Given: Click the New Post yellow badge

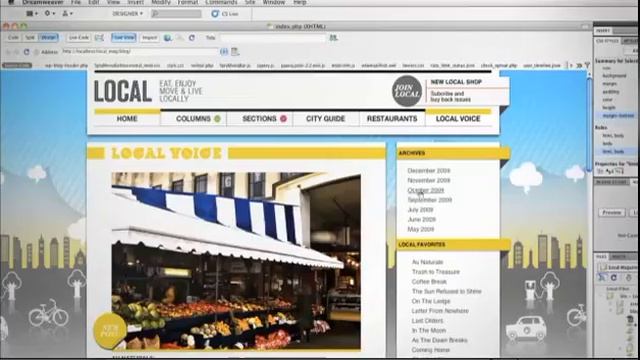Looking at the screenshot, I should tap(109, 330).
